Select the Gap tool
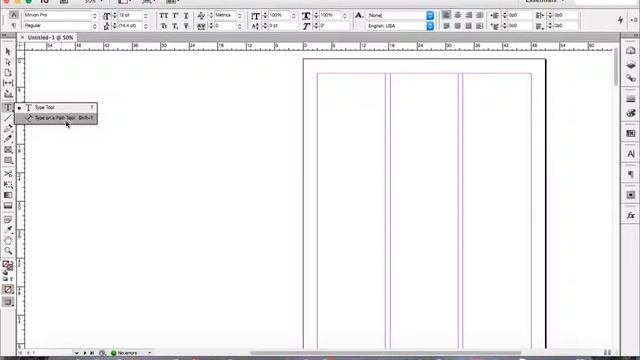 click(8, 83)
